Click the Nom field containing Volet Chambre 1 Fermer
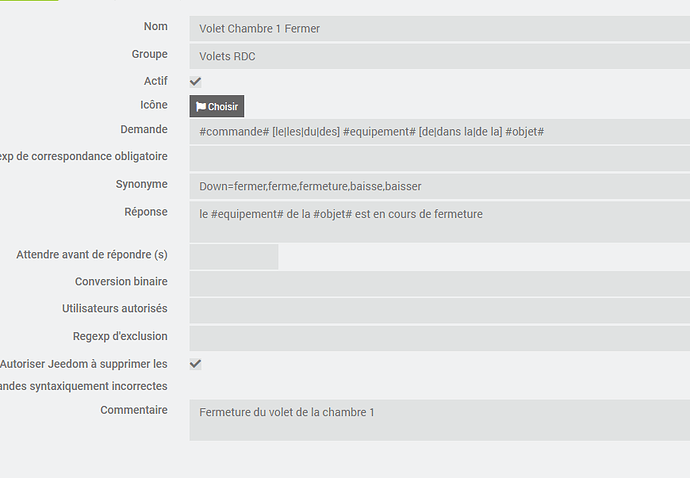690x478 pixels. coord(438,29)
